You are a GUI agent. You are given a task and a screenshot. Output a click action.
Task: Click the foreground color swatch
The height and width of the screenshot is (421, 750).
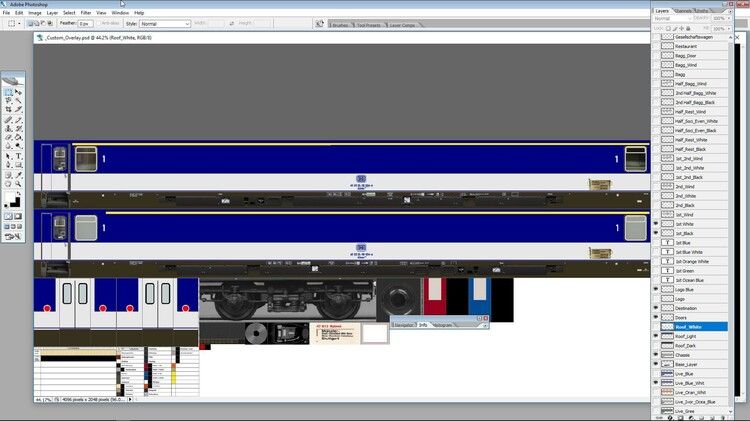9,197
